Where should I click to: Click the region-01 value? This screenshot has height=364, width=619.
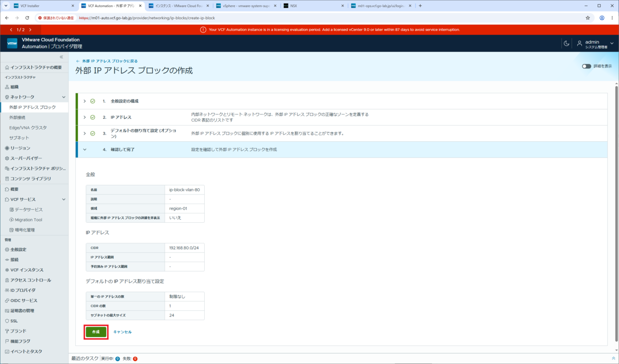point(178,208)
